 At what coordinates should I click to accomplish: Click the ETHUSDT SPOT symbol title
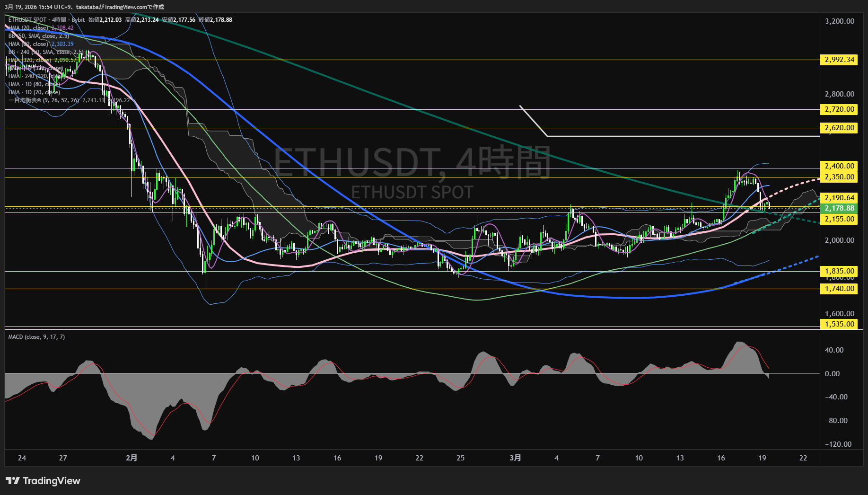click(27, 20)
